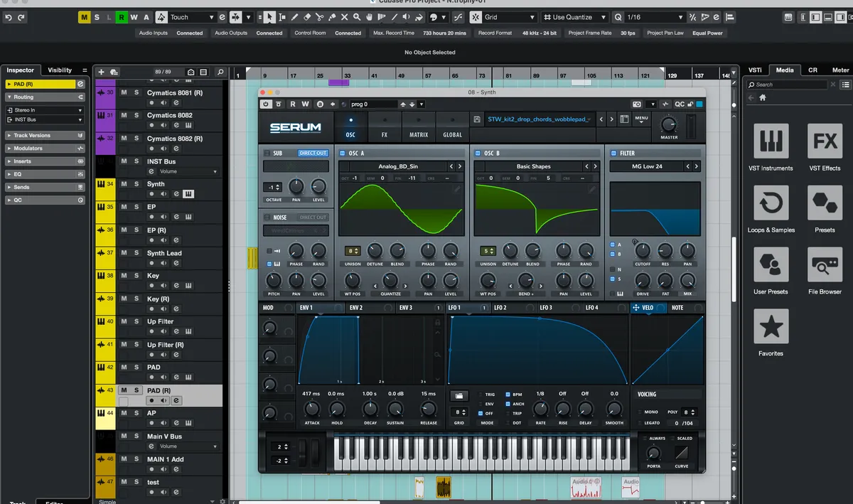Image resolution: width=853 pixels, height=504 pixels.
Task: Toggle the OSC A enable checkbox
Action: tap(343, 153)
